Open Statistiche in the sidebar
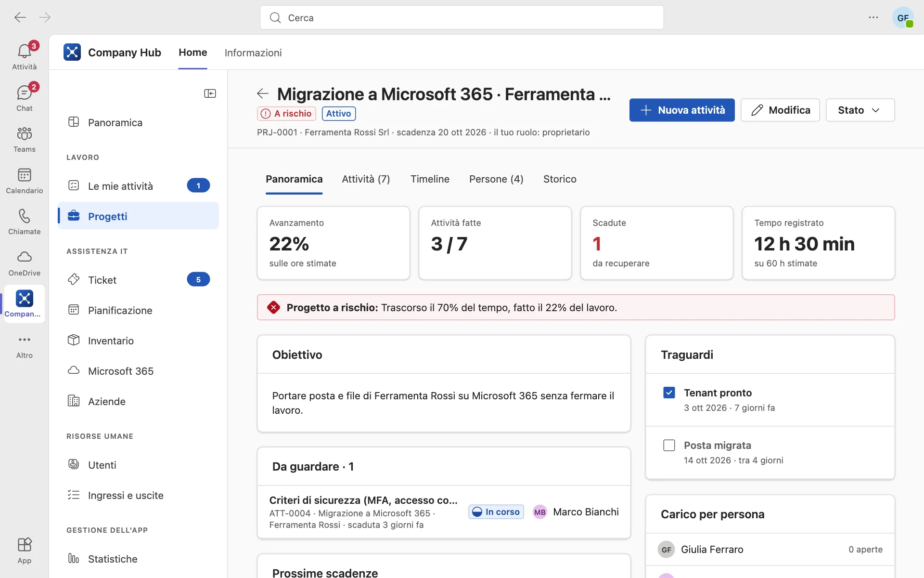 pyautogui.click(x=139, y=559)
